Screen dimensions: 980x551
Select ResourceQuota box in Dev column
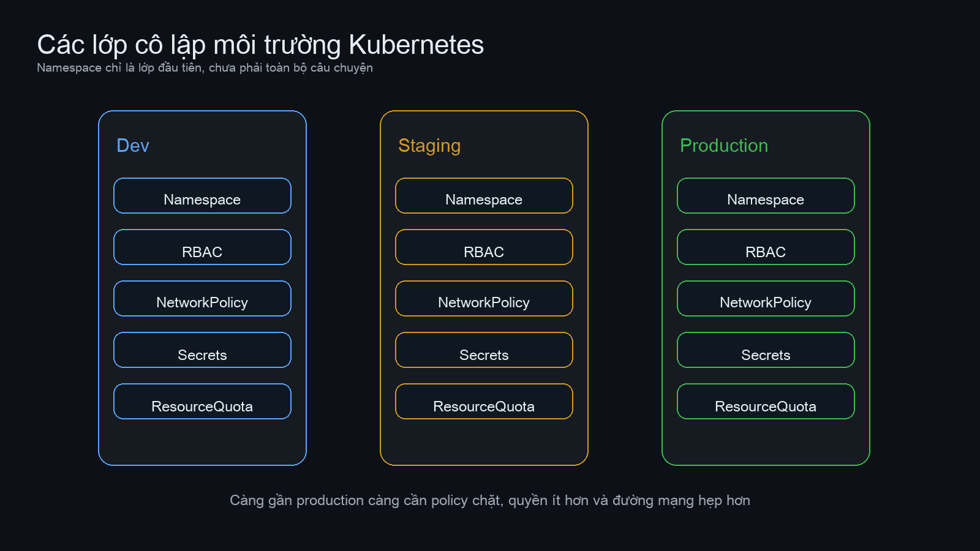pyautogui.click(x=202, y=402)
